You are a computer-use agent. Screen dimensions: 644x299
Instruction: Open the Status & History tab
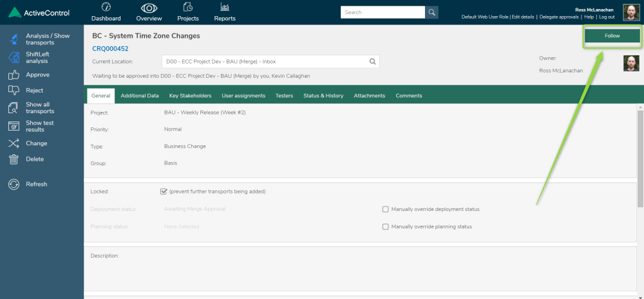[x=323, y=96]
